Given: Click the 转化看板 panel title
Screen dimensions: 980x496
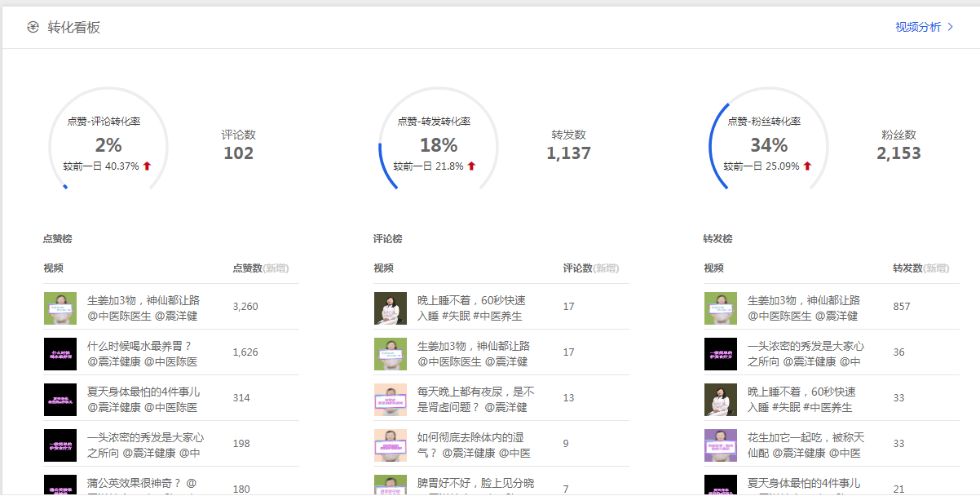Looking at the screenshot, I should tap(74, 28).
